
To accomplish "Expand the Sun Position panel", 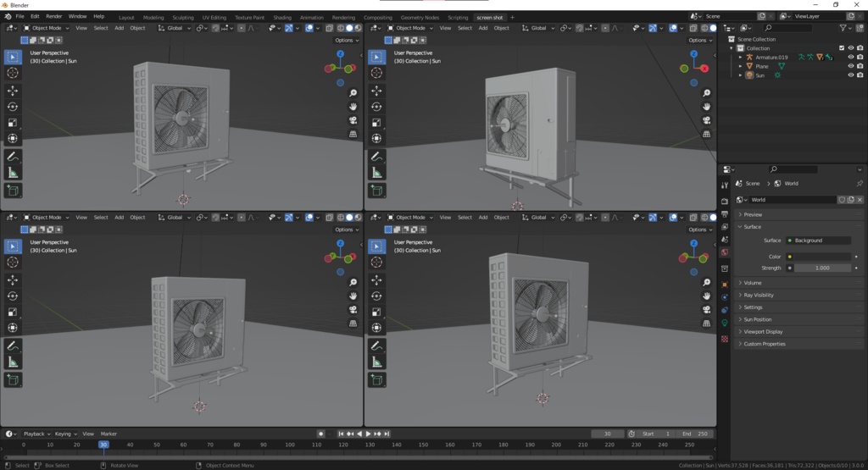I will tap(798, 319).
